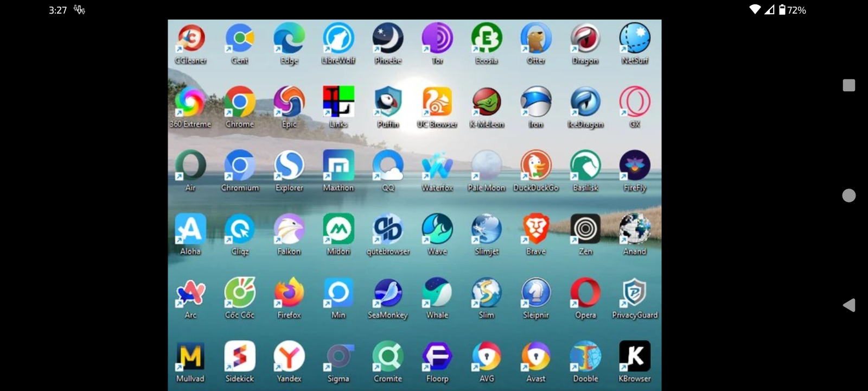Open the Phoebe shortcut icon
Image resolution: width=868 pixels, height=391 pixels.
(388, 38)
